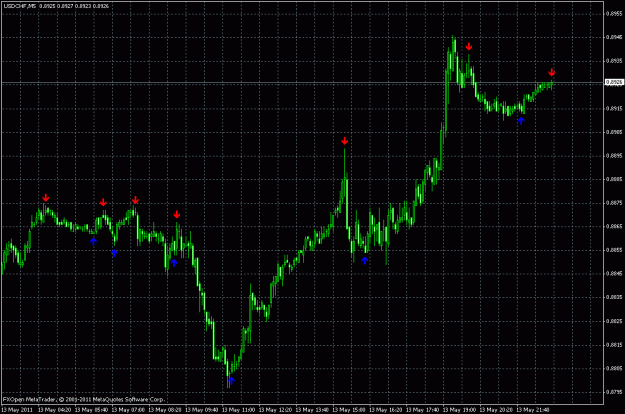Viewport: 625px width, 414px height.
Task: Click the '13 May 09:40' time axis label
Action: click(x=202, y=410)
